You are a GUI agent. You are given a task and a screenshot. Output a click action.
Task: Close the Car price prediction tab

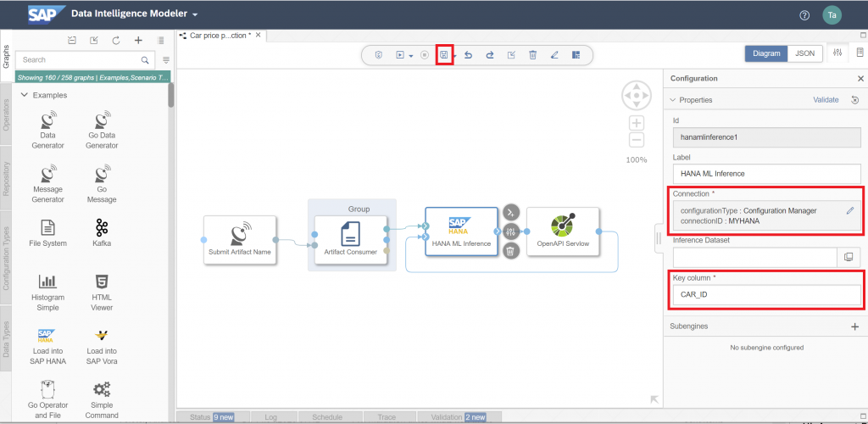tap(258, 35)
